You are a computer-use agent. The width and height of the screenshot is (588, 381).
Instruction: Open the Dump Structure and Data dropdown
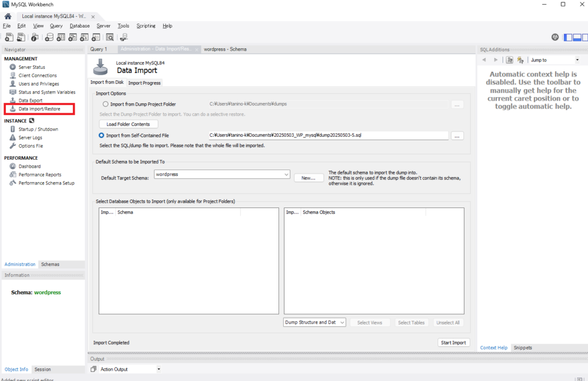[314, 322]
